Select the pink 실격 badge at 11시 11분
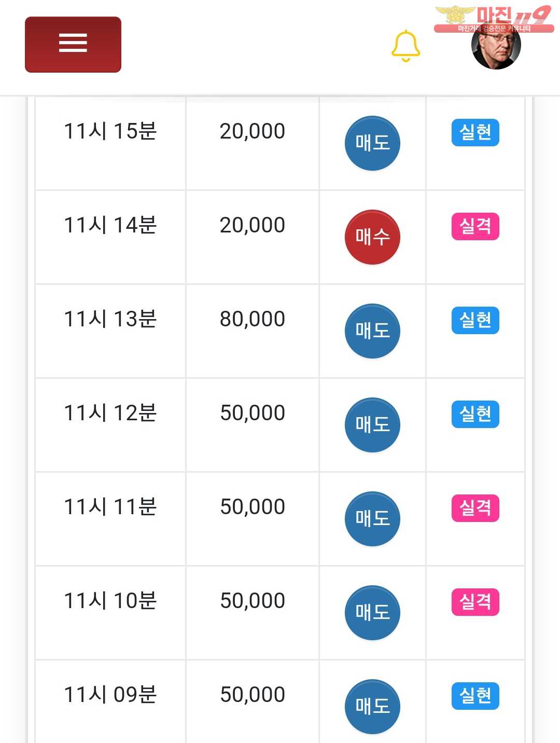Viewport: 560px width, 743px height. pyautogui.click(x=475, y=508)
